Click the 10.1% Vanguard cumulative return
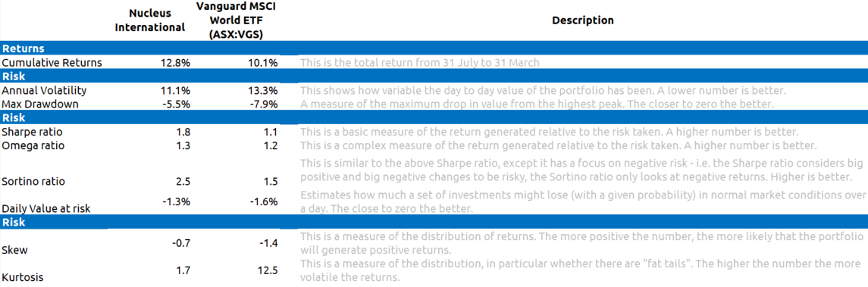Viewport: 868px width, 287px height. tap(264, 63)
